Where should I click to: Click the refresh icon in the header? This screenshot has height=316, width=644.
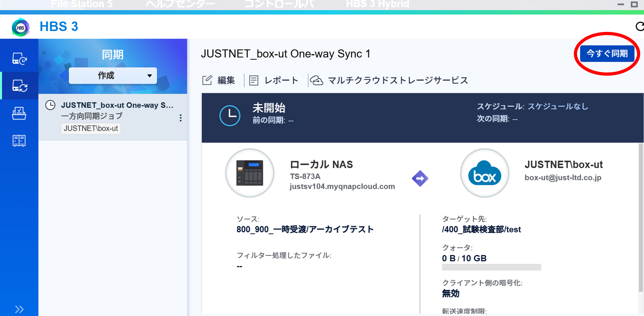[640, 26]
